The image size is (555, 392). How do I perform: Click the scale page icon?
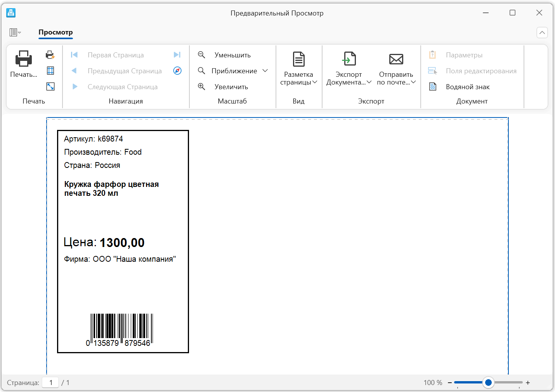50,86
